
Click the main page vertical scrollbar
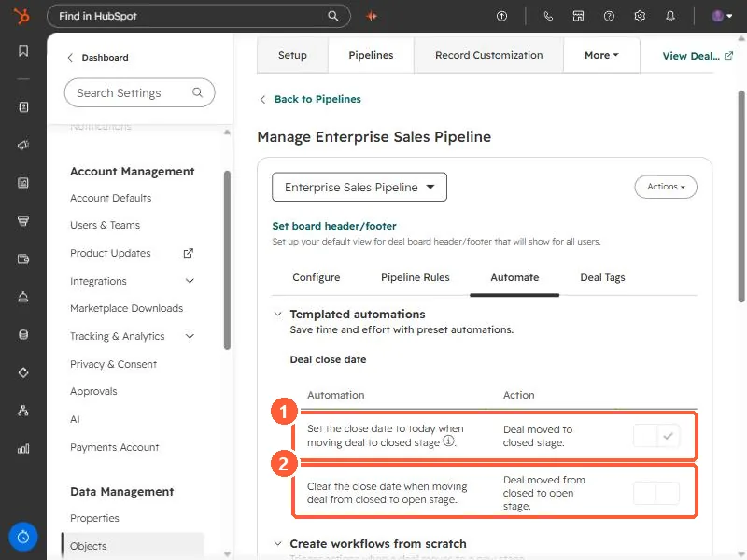point(741,196)
